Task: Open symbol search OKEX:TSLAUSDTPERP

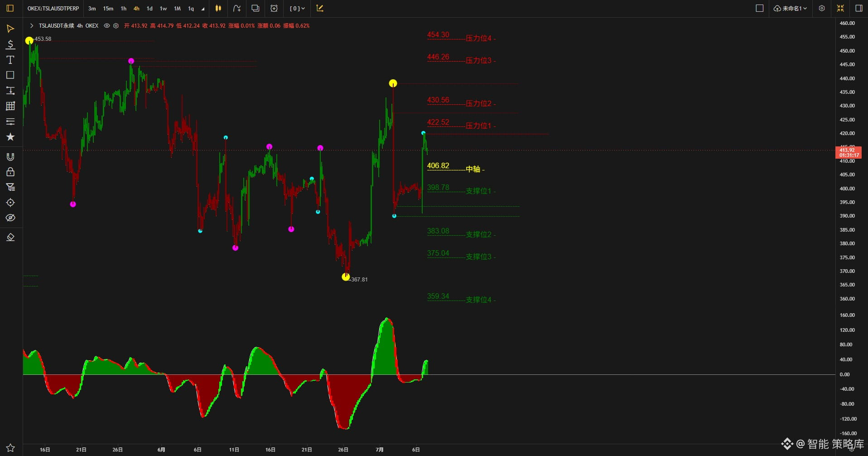Action: point(53,9)
